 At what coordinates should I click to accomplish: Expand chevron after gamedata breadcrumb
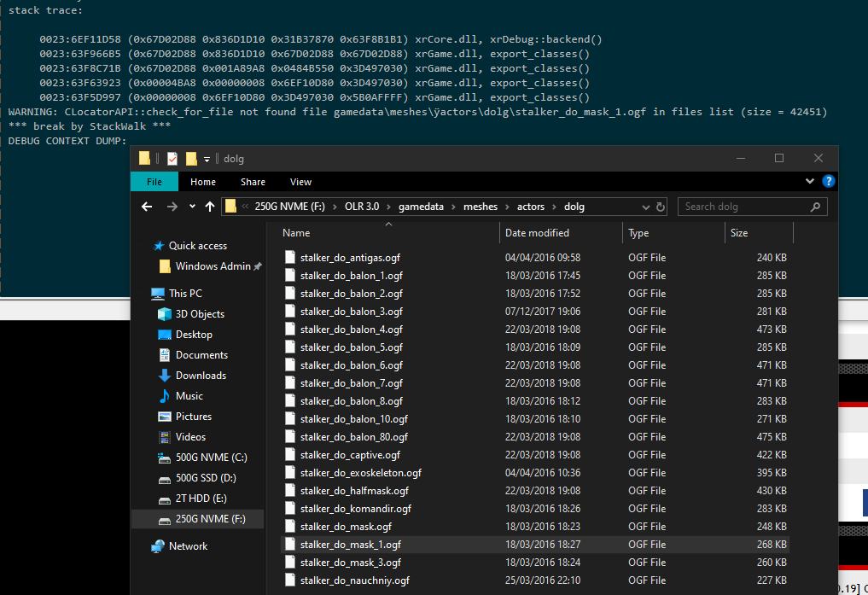click(x=453, y=207)
